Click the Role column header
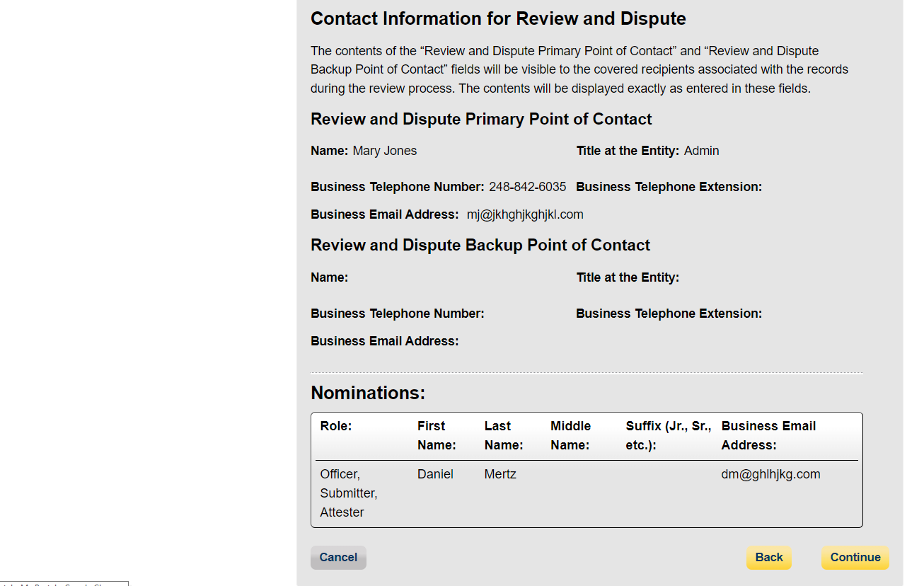This screenshot has width=924, height=586. 336,426
